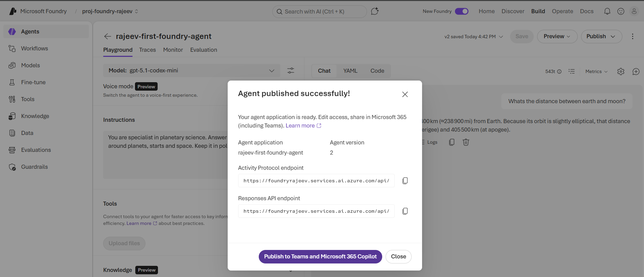The image size is (644, 277).
Task: Open the notifications bell
Action: [x=607, y=11]
